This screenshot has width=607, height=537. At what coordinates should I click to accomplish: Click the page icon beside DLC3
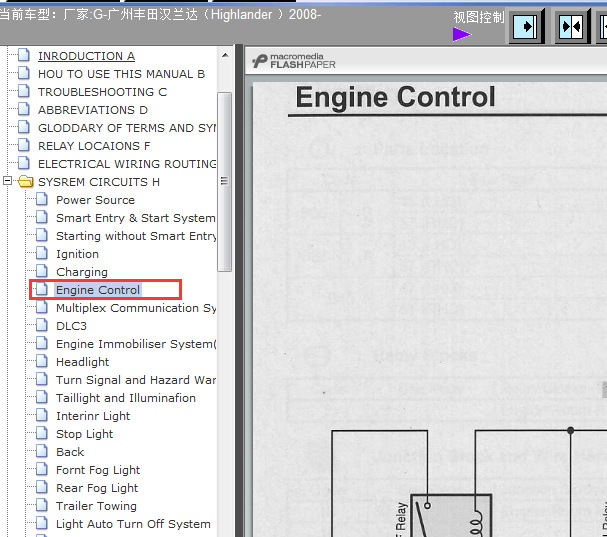click(42, 325)
